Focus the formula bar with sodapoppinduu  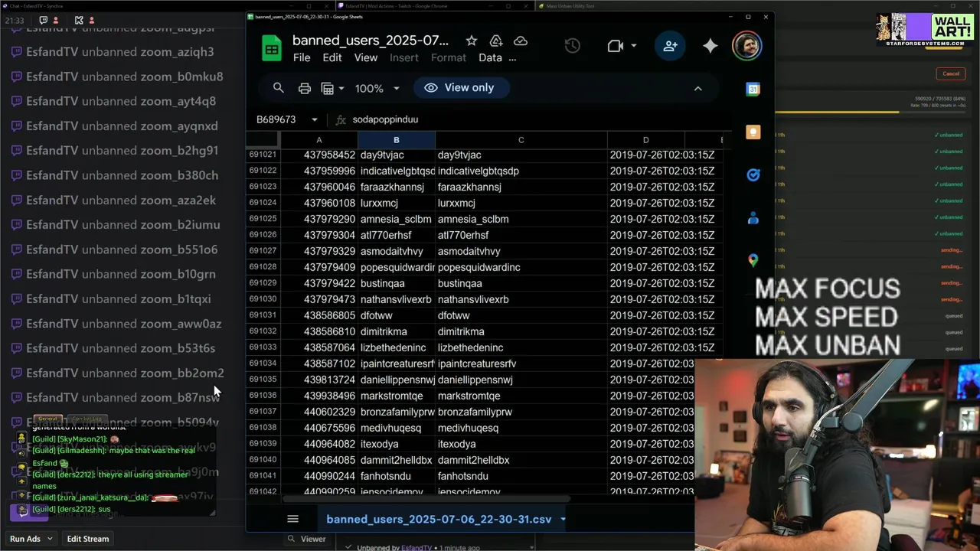click(x=536, y=119)
